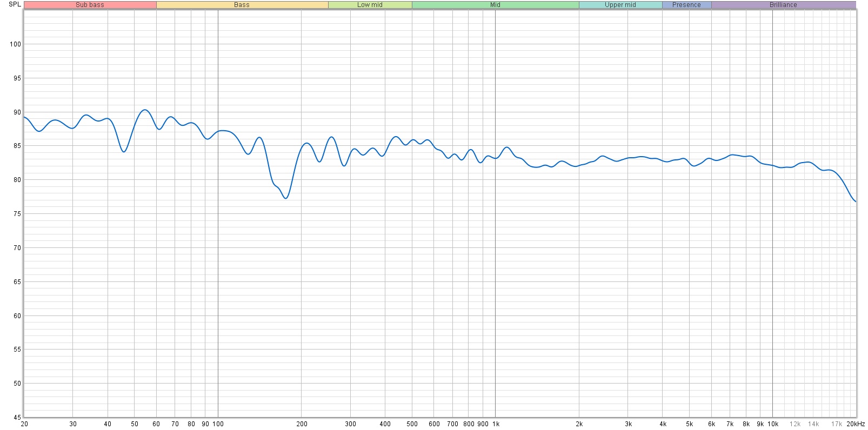Select the Mid band header
The height and width of the screenshot is (430, 868).
(495, 5)
